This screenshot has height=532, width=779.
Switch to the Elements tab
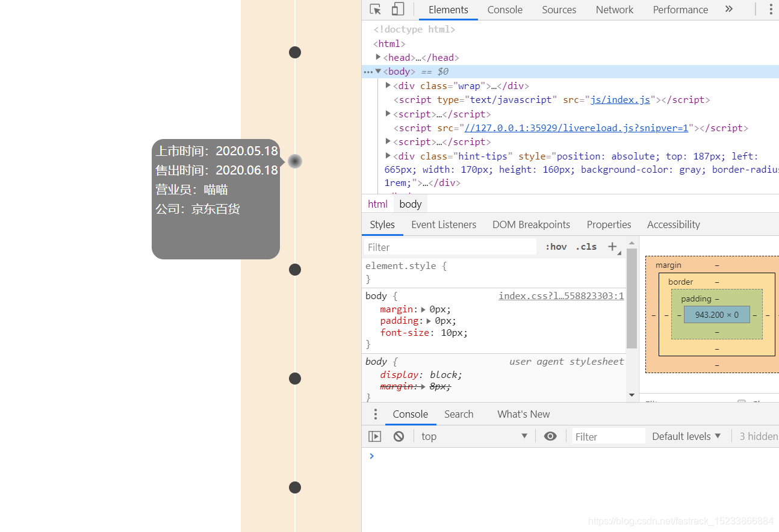coord(448,10)
